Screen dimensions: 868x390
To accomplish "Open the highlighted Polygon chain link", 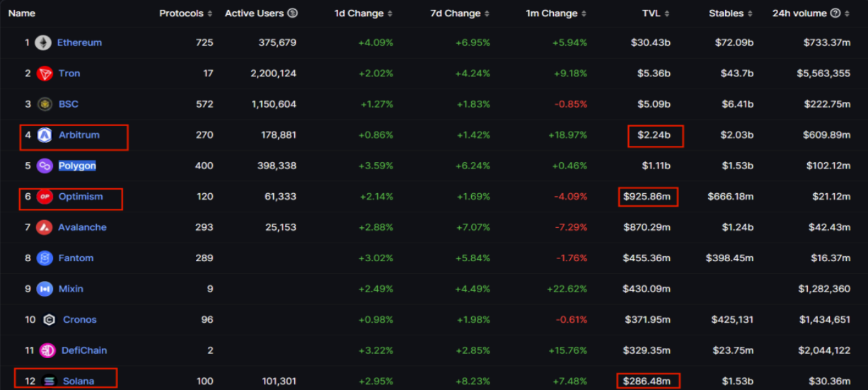I will pyautogui.click(x=77, y=166).
